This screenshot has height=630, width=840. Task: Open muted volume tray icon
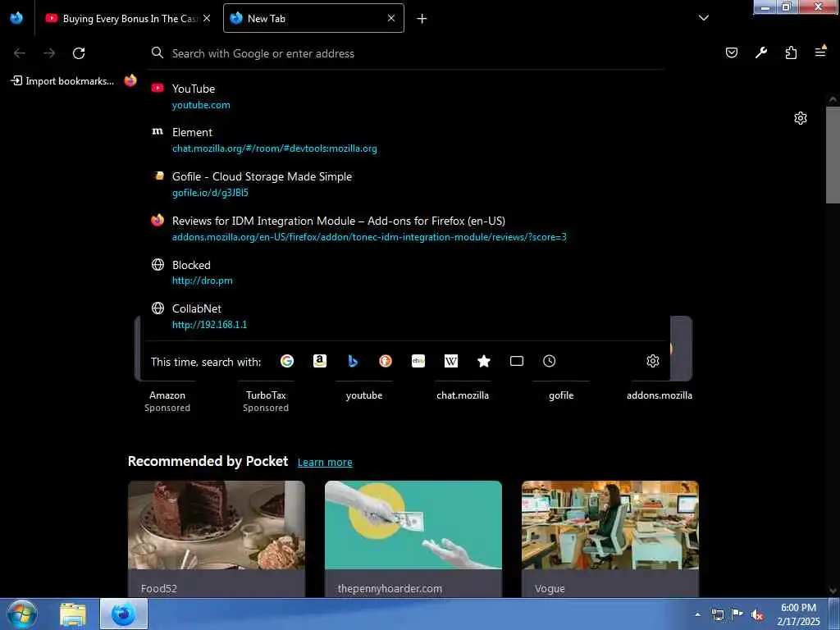coord(757,615)
